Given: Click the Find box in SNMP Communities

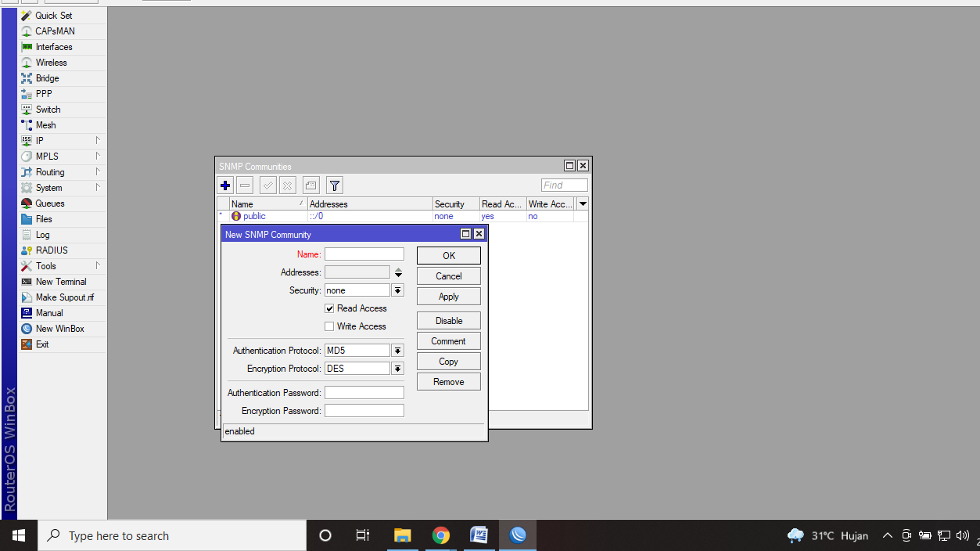Looking at the screenshot, I should pos(565,185).
